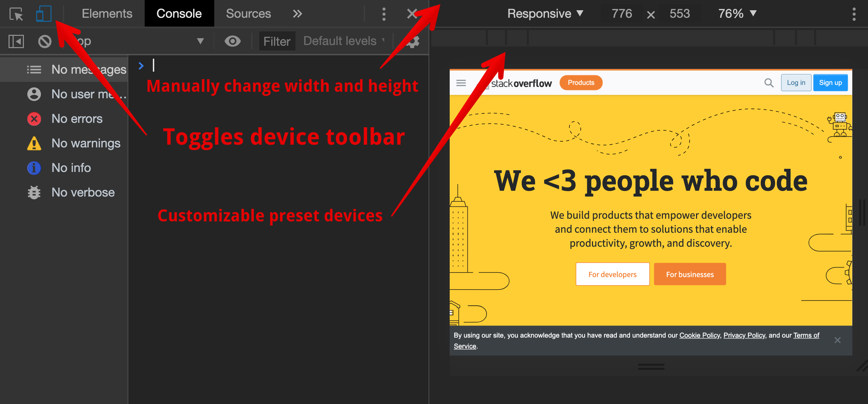Click the Sign up button
Image resolution: width=868 pixels, height=404 pixels.
click(x=830, y=83)
